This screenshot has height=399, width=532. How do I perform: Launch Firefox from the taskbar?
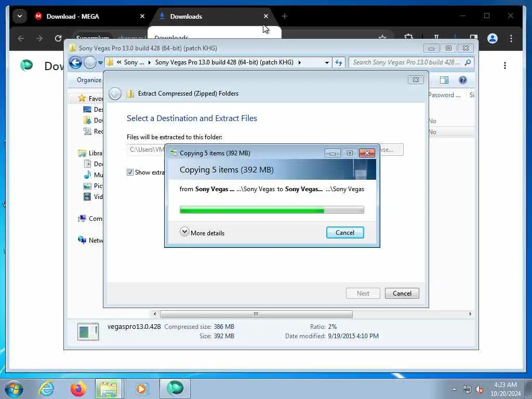click(x=78, y=389)
